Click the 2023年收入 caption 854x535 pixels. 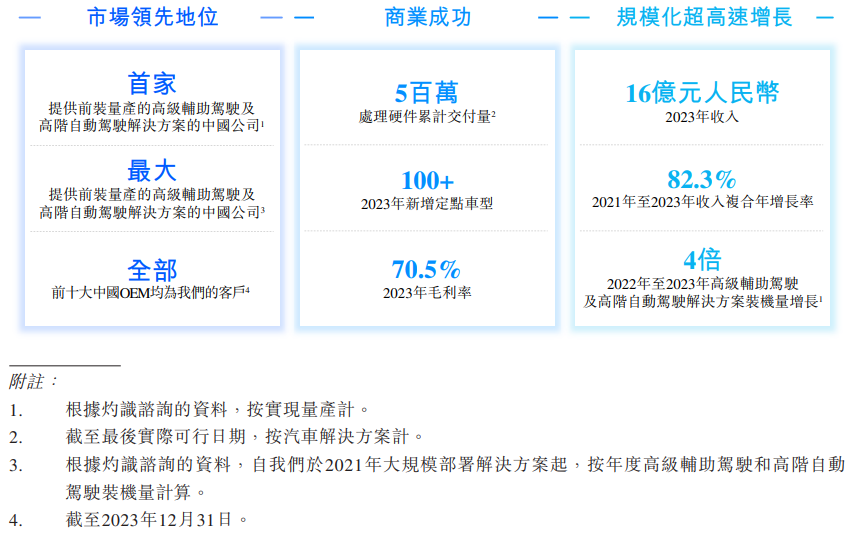pyautogui.click(x=703, y=117)
